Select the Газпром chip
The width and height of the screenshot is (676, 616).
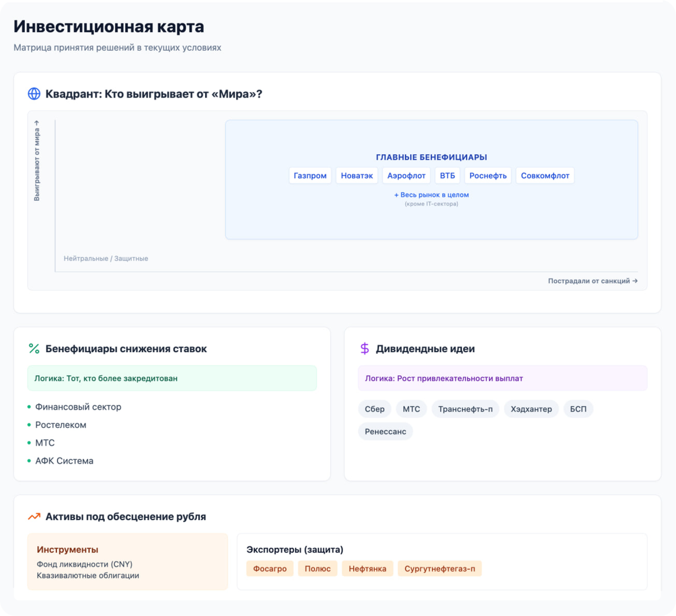coord(310,176)
